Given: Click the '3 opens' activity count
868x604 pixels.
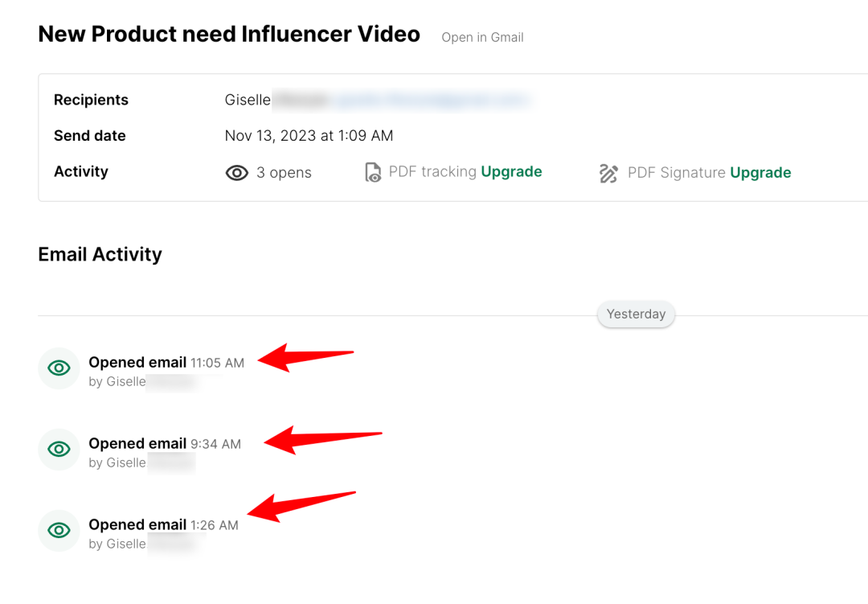Looking at the screenshot, I should 284,173.
